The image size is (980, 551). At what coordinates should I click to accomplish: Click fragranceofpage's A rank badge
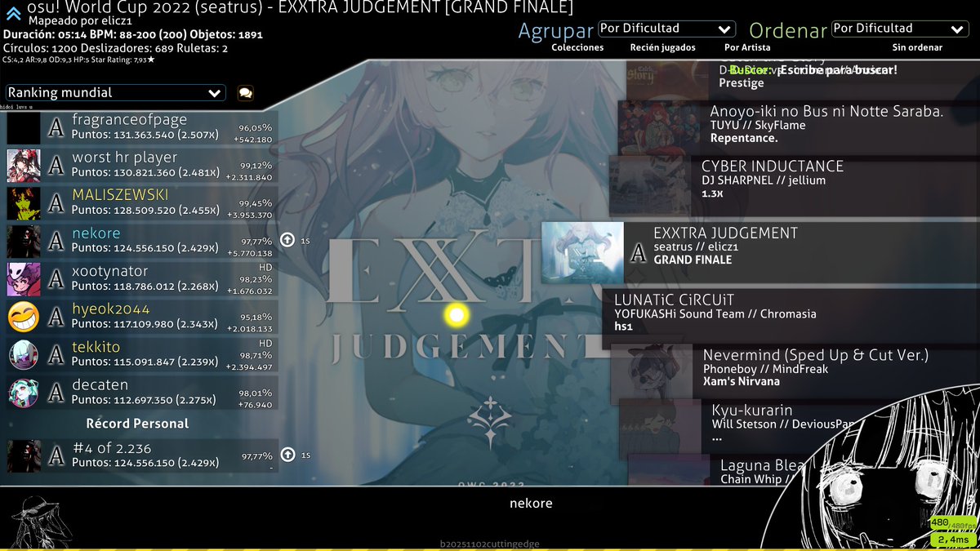coord(56,127)
